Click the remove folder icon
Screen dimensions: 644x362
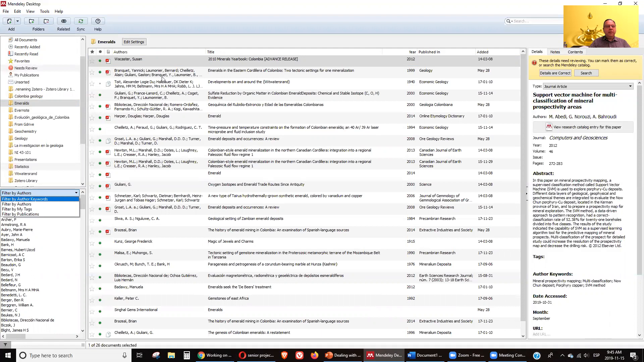coord(46,21)
